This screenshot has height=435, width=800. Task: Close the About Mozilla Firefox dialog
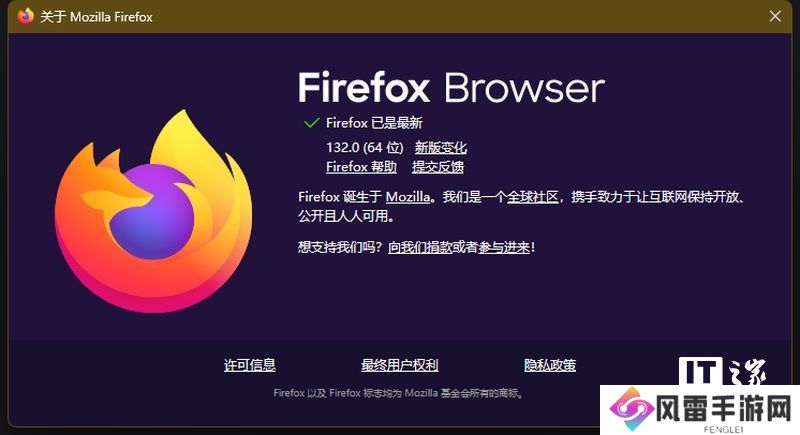[x=775, y=16]
